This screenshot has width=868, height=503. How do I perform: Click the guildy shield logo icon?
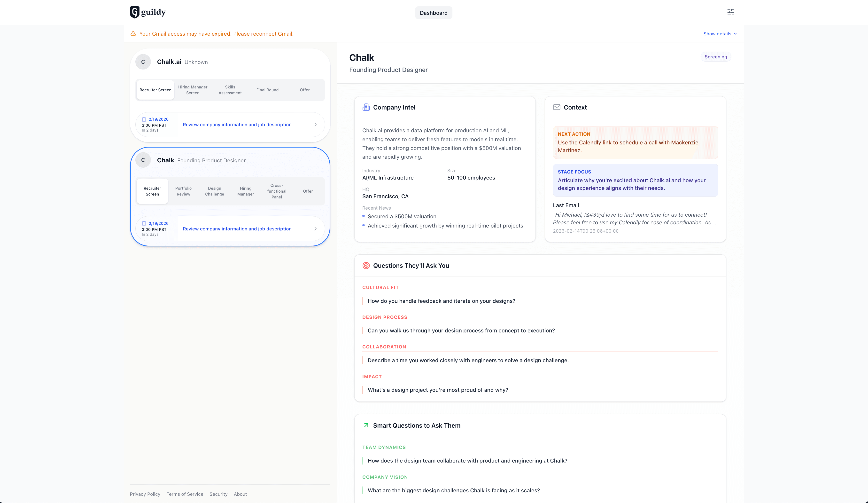(x=135, y=12)
